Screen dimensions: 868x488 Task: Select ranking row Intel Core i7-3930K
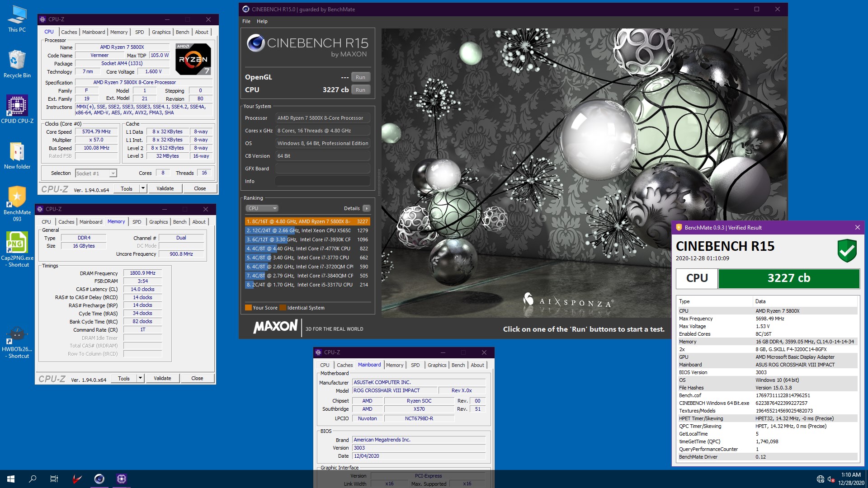tap(307, 239)
